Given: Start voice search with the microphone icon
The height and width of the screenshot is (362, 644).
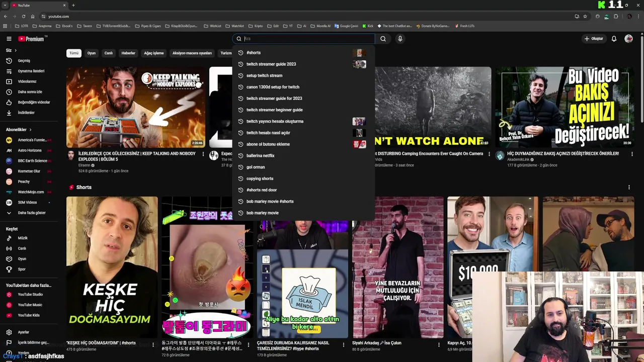Looking at the screenshot, I should (400, 39).
